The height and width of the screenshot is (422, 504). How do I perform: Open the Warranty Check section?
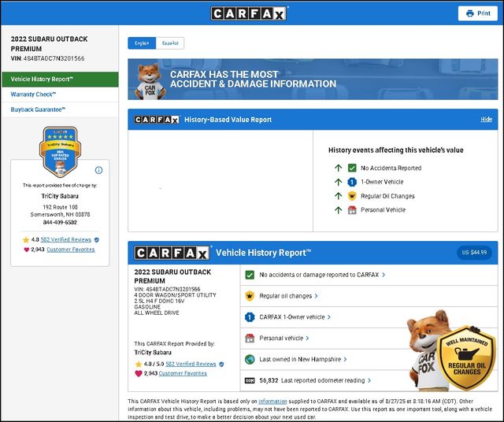pos(33,94)
